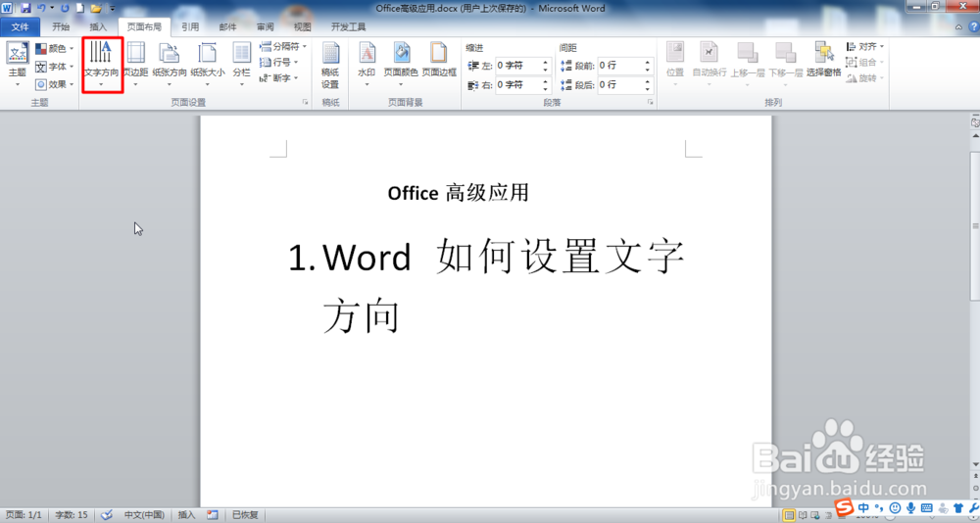
Task: Switch to Print Layout view in status bar
Action: 789,515
